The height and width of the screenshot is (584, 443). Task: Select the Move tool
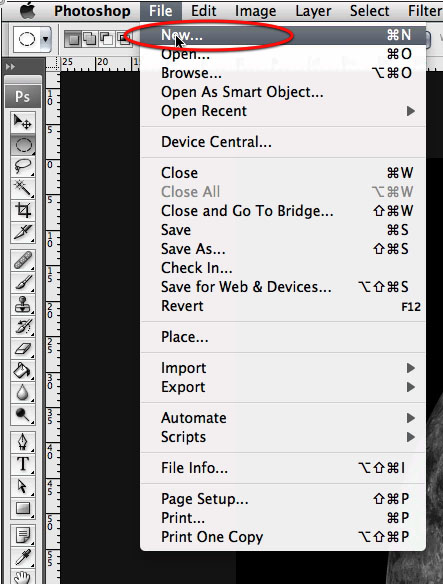[23, 122]
